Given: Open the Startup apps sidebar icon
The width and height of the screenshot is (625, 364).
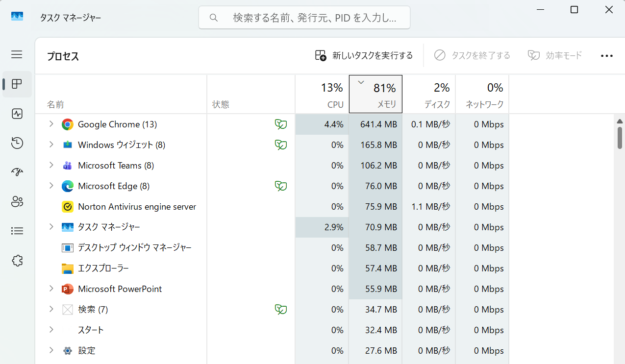Looking at the screenshot, I should click(17, 172).
